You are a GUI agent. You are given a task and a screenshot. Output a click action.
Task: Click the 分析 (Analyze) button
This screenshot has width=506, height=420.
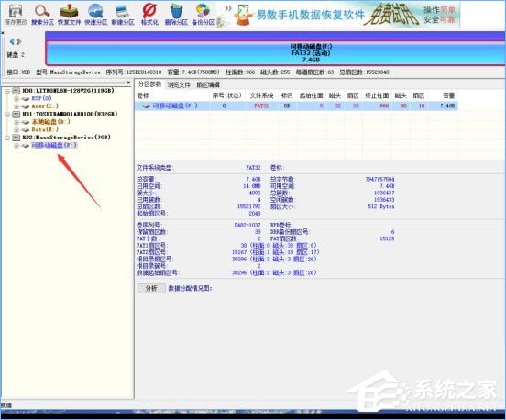(x=151, y=288)
